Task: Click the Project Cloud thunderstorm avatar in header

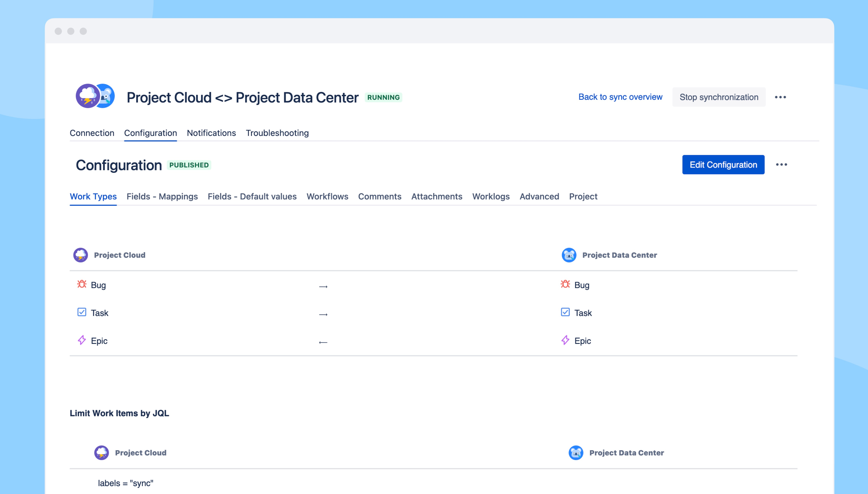Action: pos(87,96)
